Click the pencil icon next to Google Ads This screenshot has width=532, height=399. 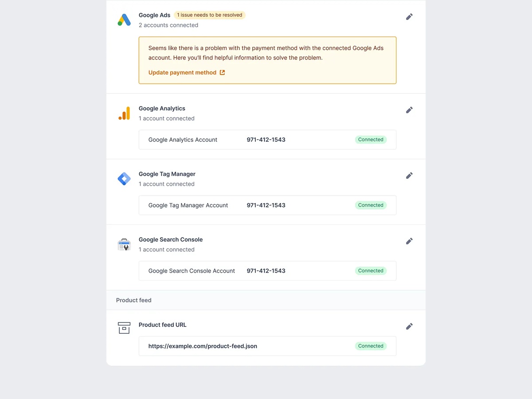(x=409, y=16)
